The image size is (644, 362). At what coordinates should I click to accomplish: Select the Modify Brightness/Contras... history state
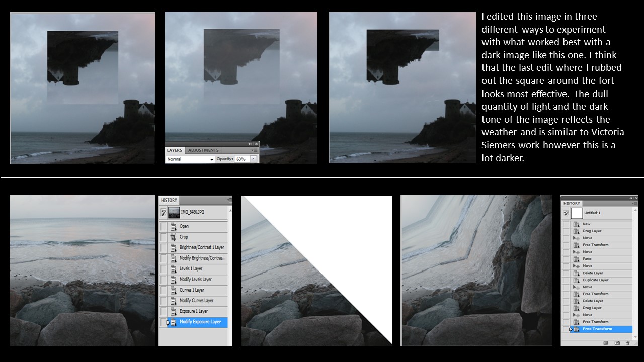tap(198, 258)
